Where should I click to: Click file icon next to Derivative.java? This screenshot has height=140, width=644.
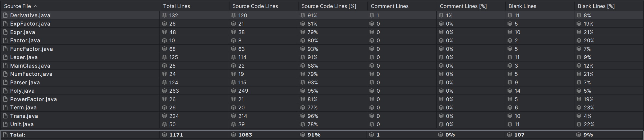[5, 15]
